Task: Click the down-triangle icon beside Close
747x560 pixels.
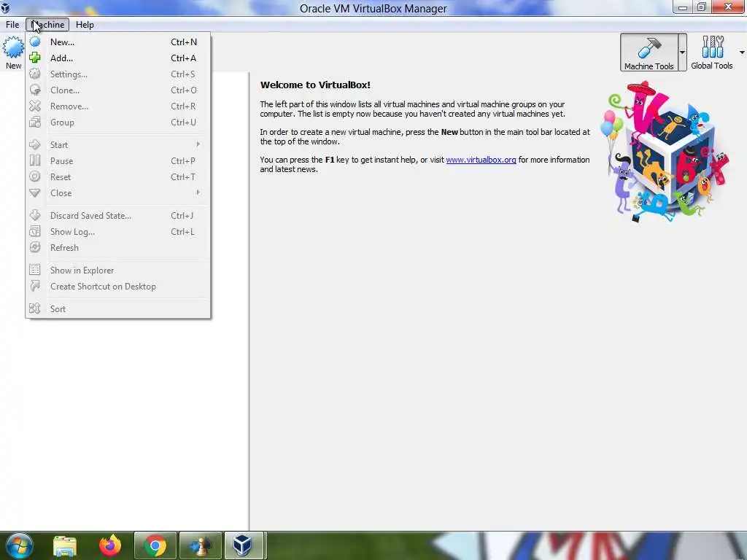Action: [35, 192]
